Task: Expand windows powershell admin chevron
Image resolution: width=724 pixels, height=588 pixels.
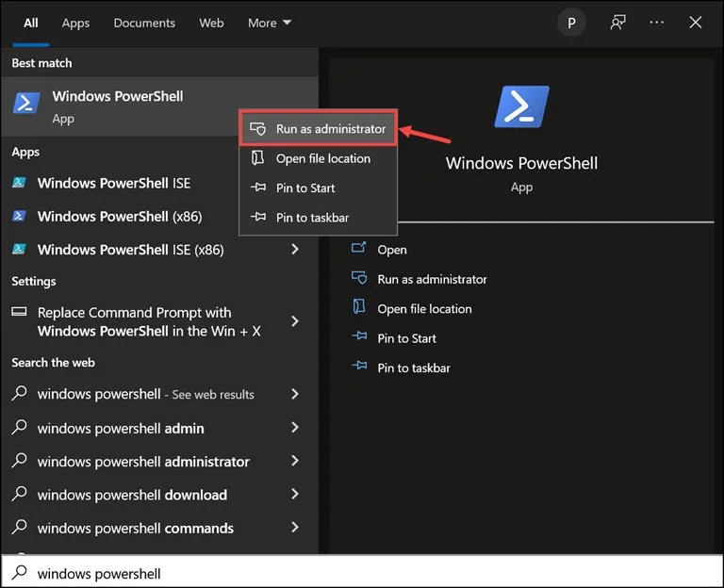Action: 295,428
